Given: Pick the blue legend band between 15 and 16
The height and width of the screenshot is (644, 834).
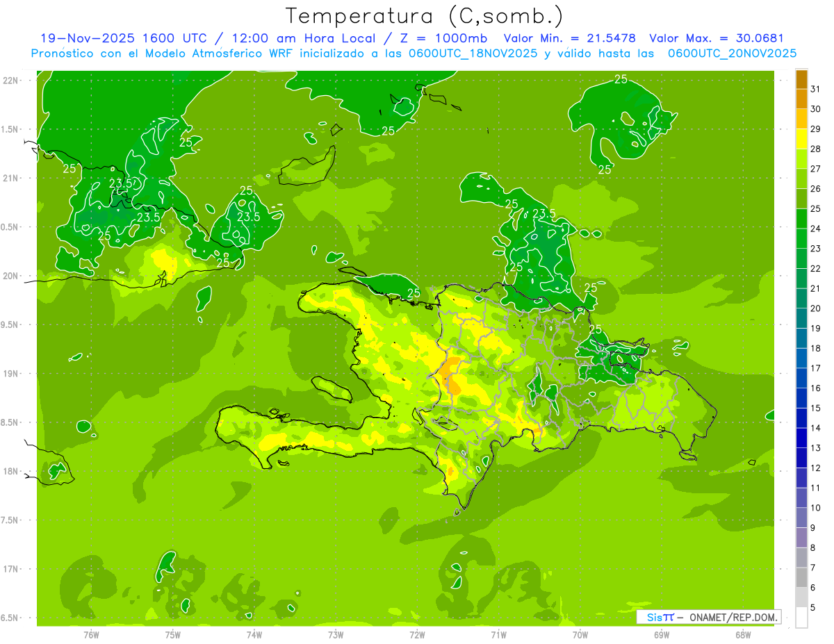Looking at the screenshot, I should [801, 398].
